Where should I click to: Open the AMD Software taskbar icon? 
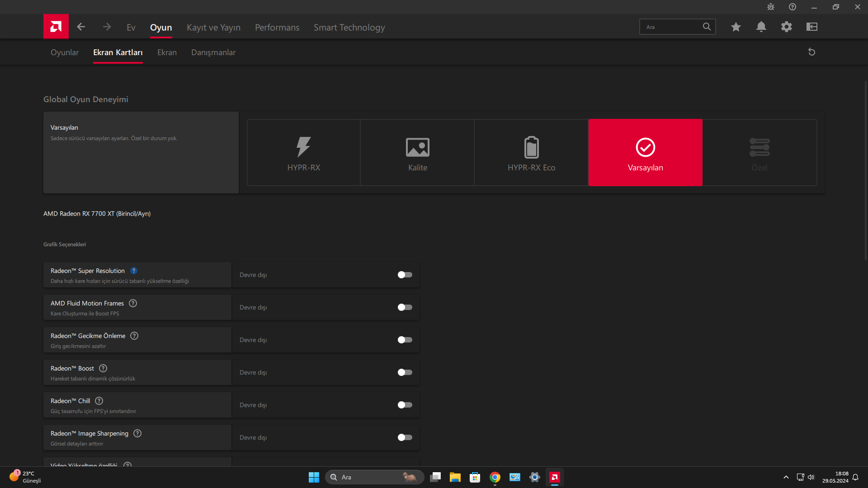coord(555,477)
